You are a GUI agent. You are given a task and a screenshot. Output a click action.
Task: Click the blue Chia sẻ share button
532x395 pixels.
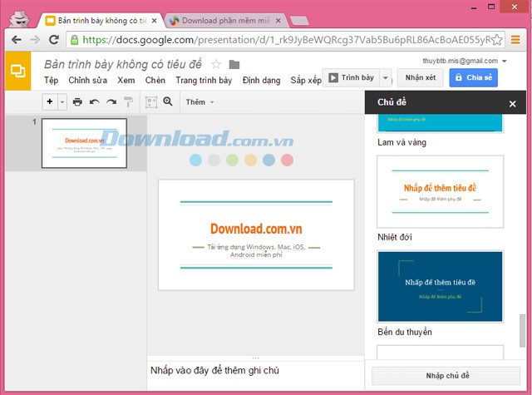[x=473, y=77]
